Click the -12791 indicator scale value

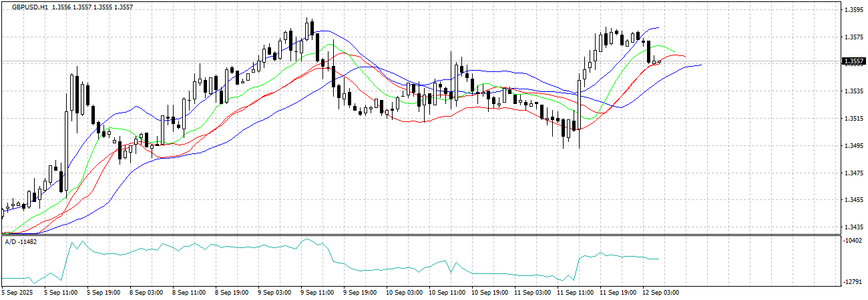[853, 282]
